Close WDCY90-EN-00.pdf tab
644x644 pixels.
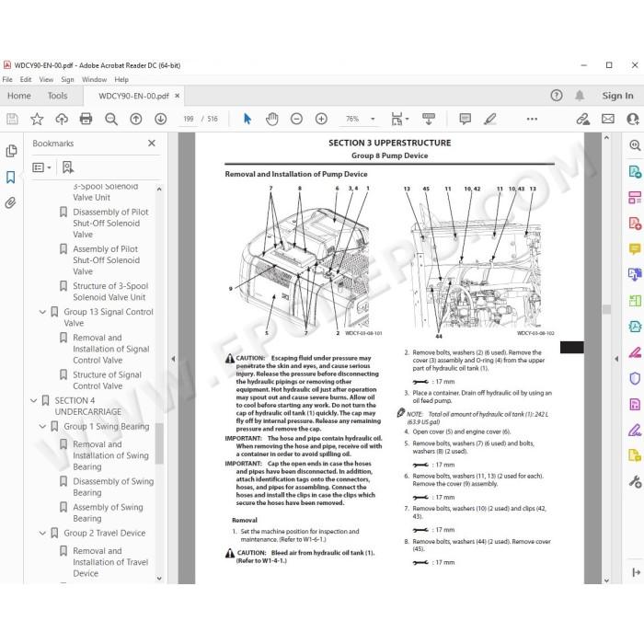pyautogui.click(x=177, y=96)
